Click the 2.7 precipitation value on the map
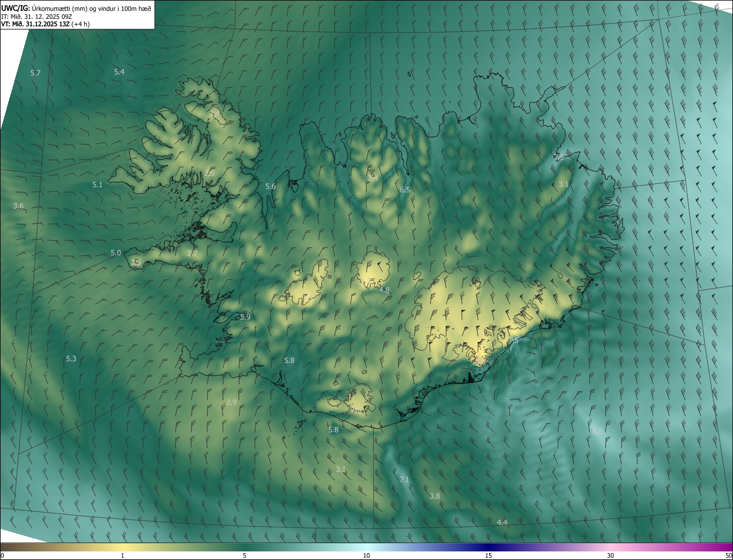Viewport: 733px width, 560px height. pyautogui.click(x=192, y=254)
